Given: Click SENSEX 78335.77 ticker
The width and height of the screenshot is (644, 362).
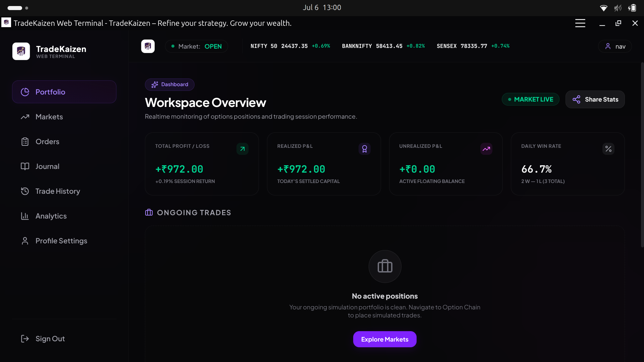Looking at the screenshot, I should [x=473, y=46].
